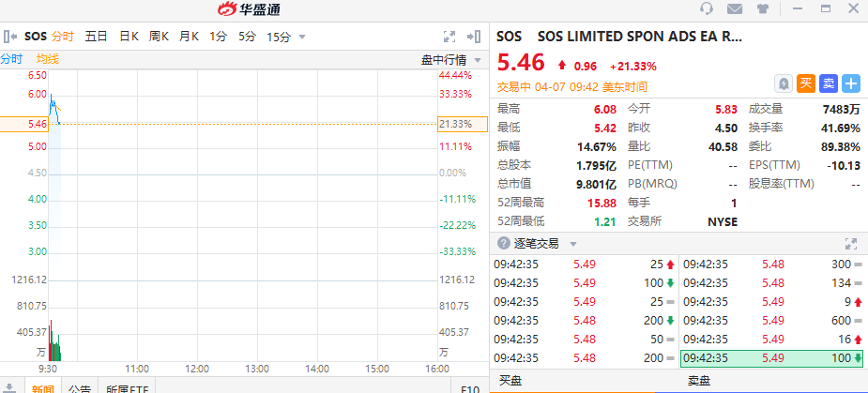Screen dimensions: 868x393
Task: Switch to the 日K chart tab
Action: [129, 37]
